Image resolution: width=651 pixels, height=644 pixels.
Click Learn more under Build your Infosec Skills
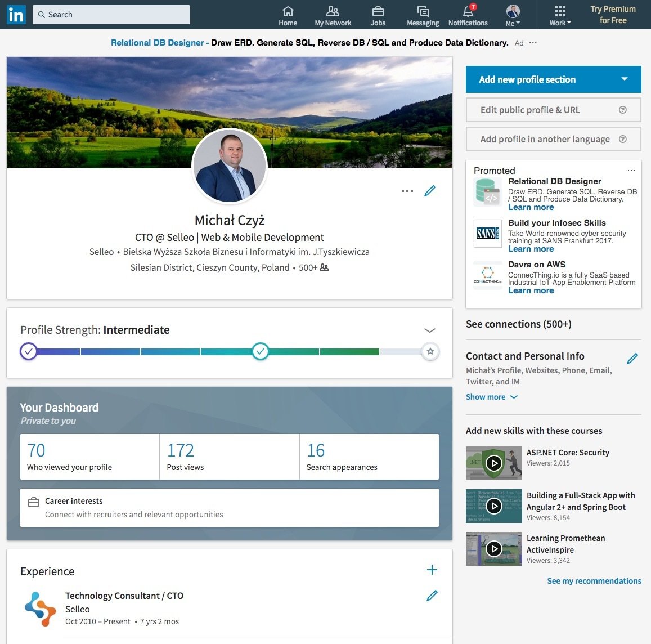tap(531, 249)
